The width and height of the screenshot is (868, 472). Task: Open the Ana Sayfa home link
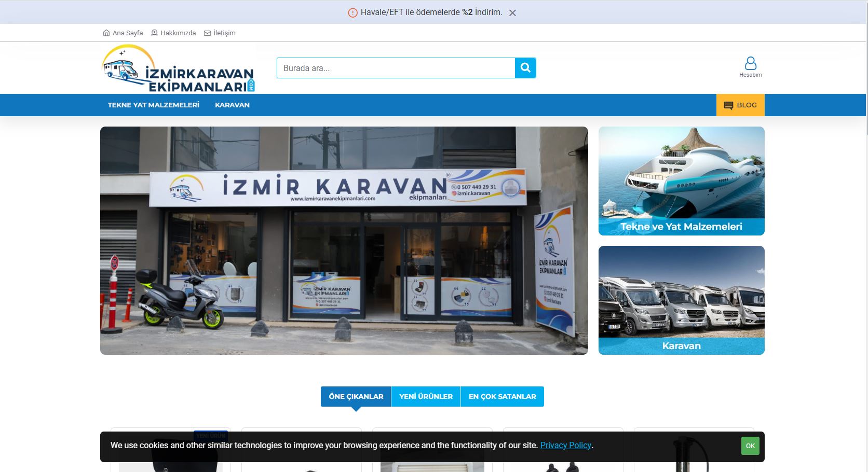[123, 33]
